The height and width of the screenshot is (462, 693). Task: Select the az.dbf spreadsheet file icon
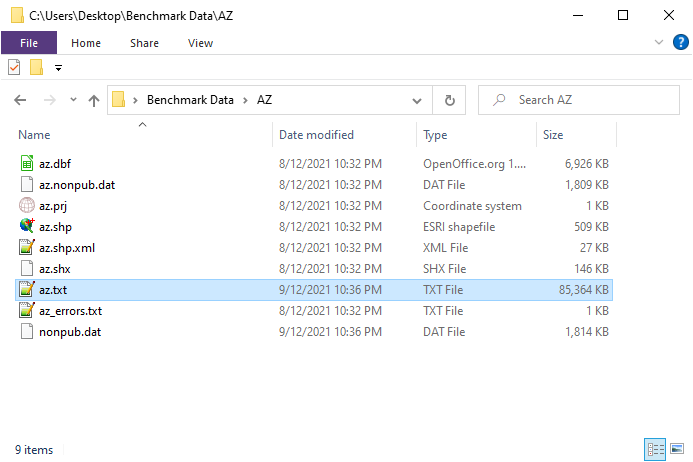(x=27, y=163)
